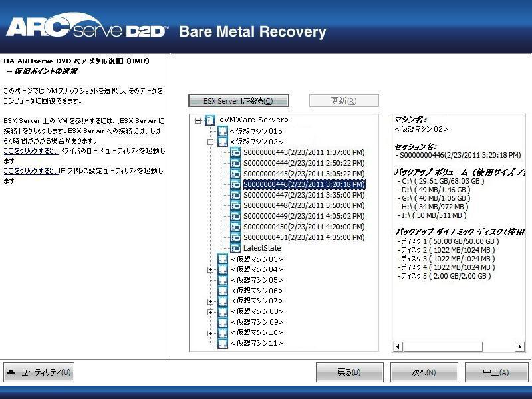Image resolution: width=532 pixels, height=399 pixels.
Task: Select the LatestState tree entry
Action: pyautogui.click(x=262, y=248)
